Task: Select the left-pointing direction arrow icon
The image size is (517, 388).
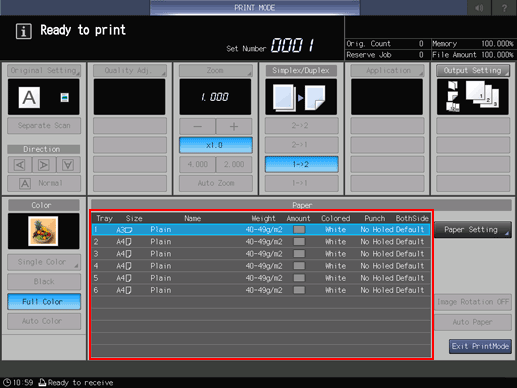Action: point(20,165)
